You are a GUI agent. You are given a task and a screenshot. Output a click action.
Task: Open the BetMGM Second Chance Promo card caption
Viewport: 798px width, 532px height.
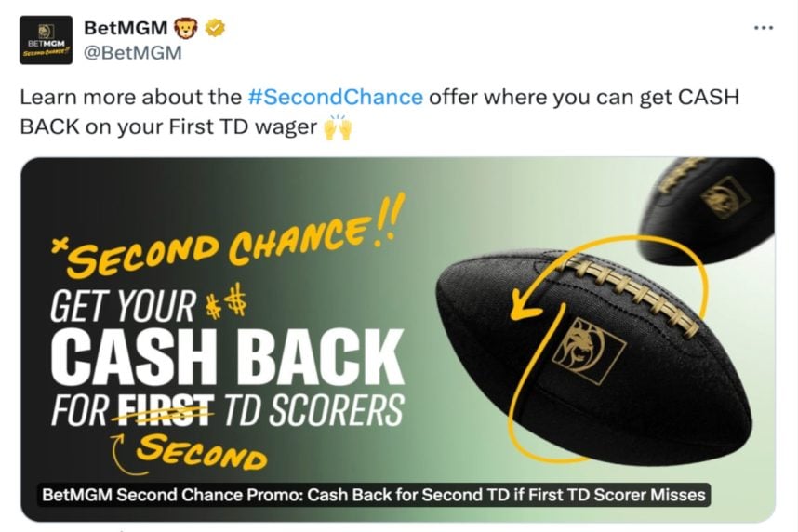(x=374, y=495)
